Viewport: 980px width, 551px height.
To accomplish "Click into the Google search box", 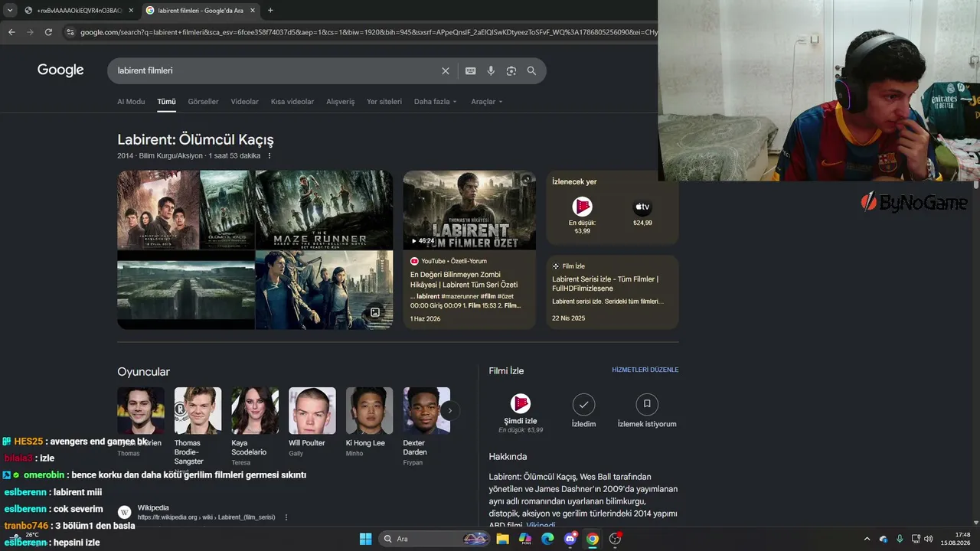I will pos(276,70).
